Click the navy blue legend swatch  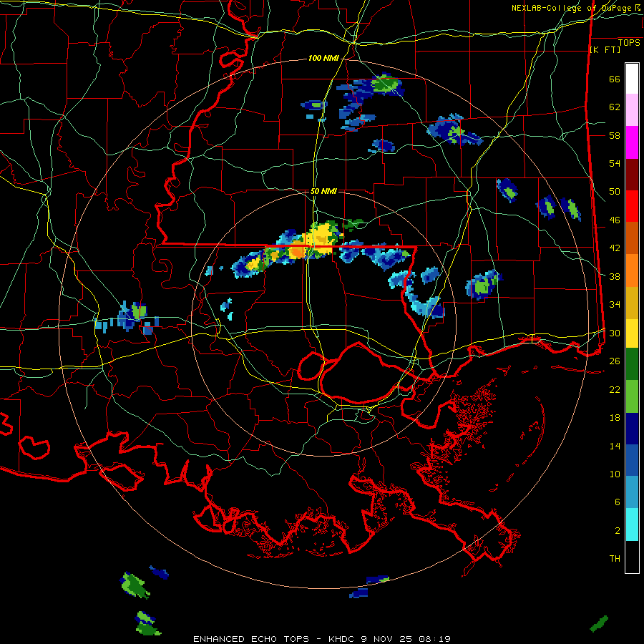[x=632, y=429]
